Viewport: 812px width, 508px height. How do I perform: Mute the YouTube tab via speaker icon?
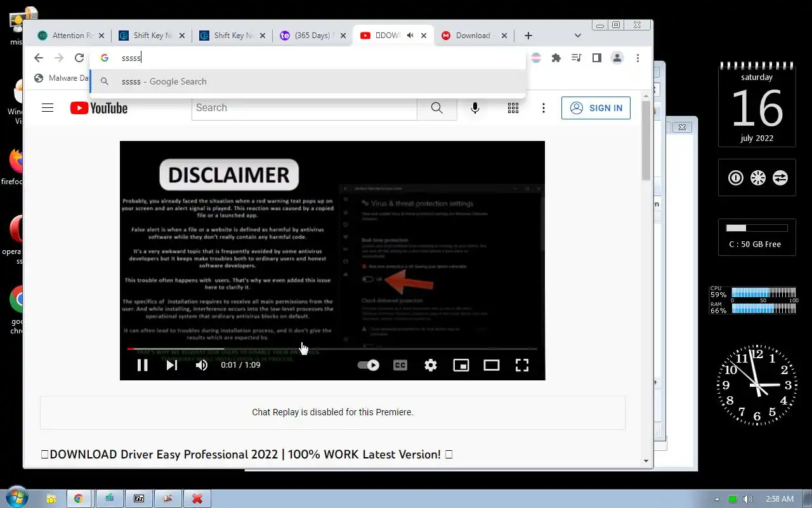coord(410,36)
